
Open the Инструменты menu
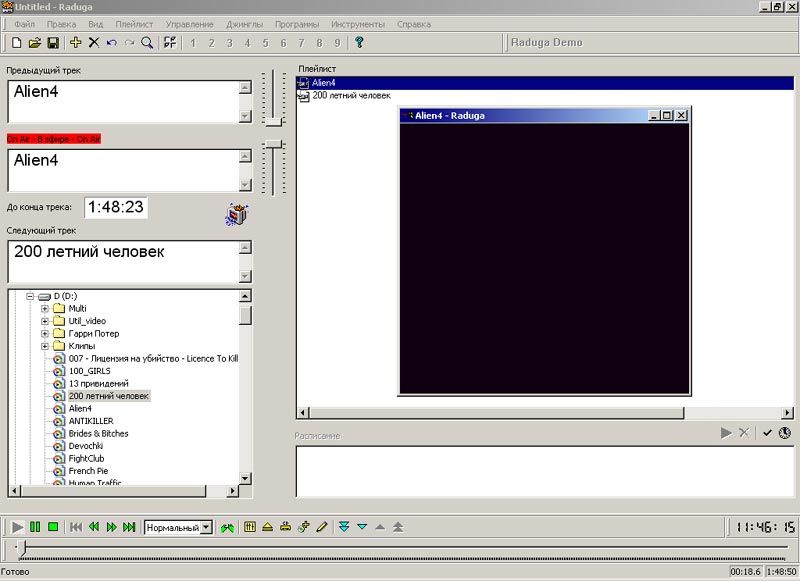[x=358, y=24]
